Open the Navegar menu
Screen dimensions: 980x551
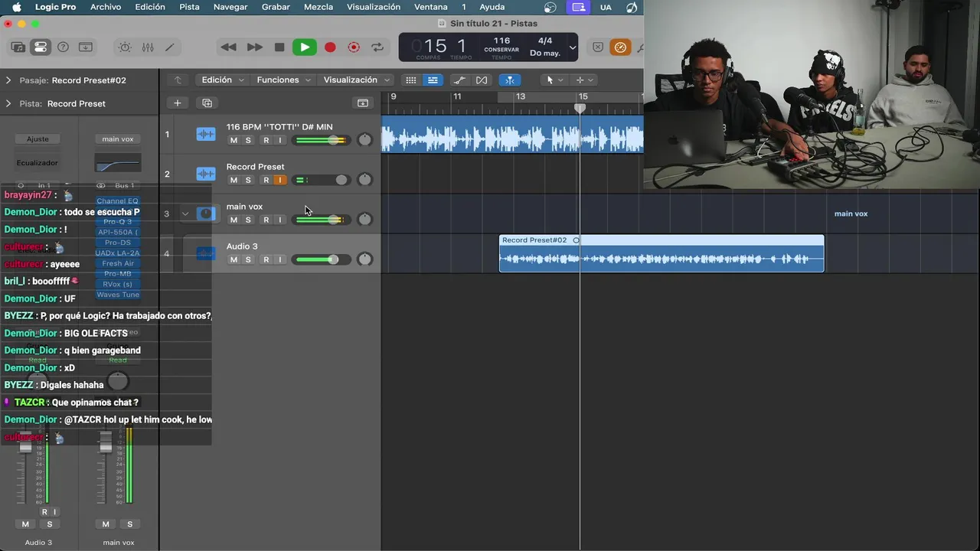(x=230, y=7)
